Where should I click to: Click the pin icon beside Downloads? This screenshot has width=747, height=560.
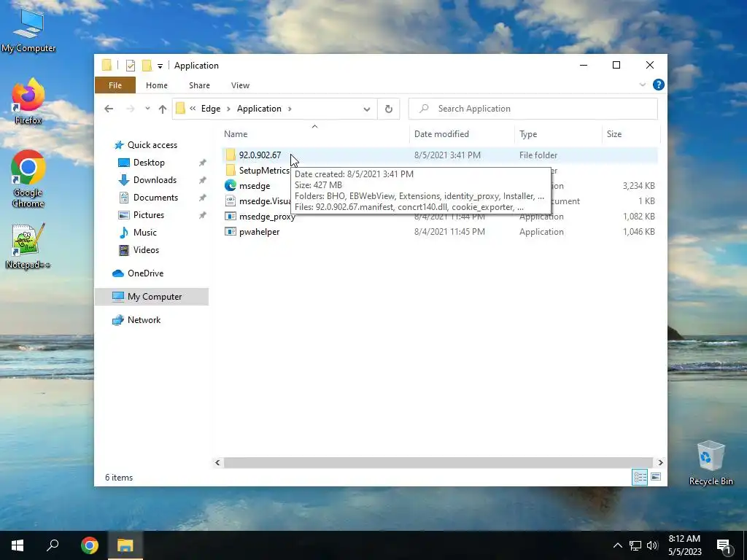tap(203, 180)
